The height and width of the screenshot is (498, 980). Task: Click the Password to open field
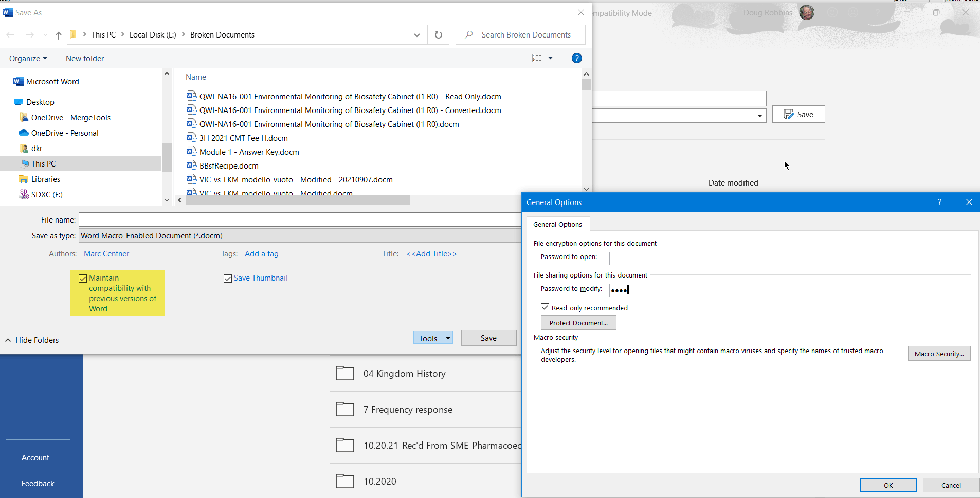[790, 258]
